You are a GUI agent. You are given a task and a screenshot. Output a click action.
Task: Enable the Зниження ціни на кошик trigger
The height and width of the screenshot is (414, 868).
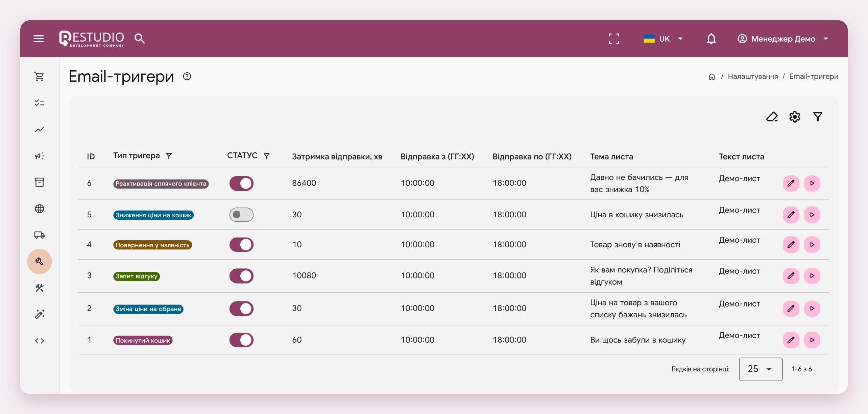click(241, 215)
